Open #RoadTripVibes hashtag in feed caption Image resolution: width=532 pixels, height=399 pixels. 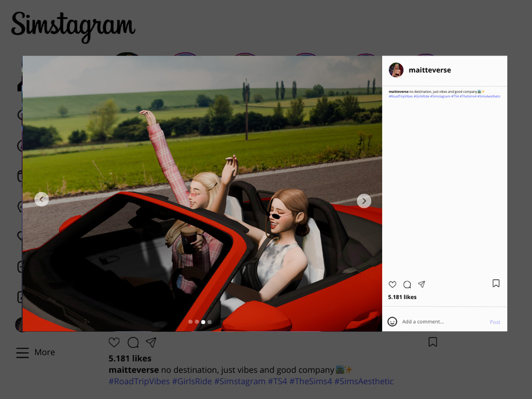coord(139,382)
